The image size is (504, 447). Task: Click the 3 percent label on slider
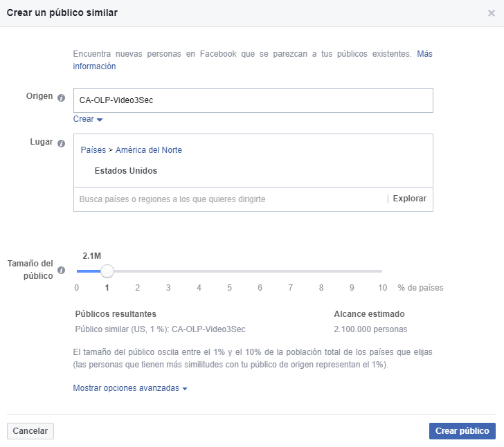tap(168, 288)
